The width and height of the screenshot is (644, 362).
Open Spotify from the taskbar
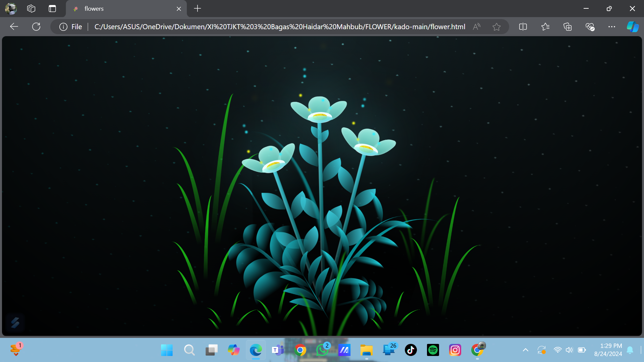433,350
